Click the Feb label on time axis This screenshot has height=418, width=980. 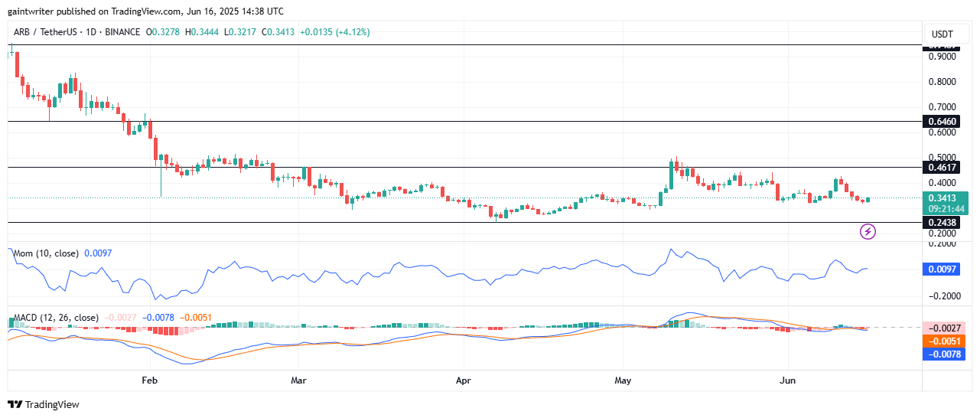(149, 380)
